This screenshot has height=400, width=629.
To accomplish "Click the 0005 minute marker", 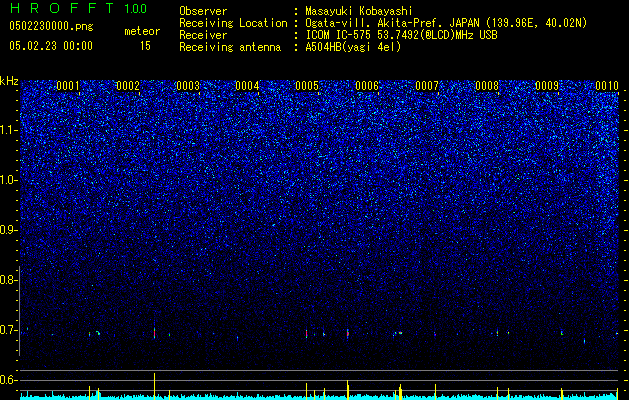I will click(x=307, y=86).
